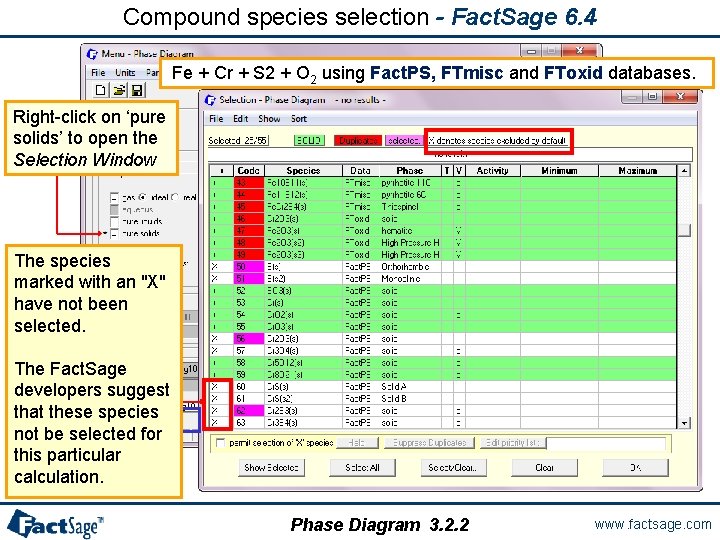The width and height of the screenshot is (720, 540).
Task: Open the File menu in the Selection window
Action: click(216, 119)
